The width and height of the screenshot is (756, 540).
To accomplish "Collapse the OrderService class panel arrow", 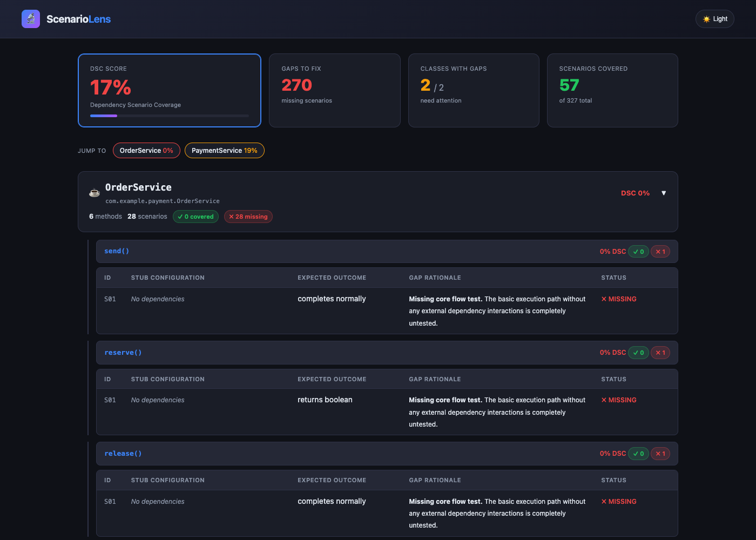I will [664, 193].
